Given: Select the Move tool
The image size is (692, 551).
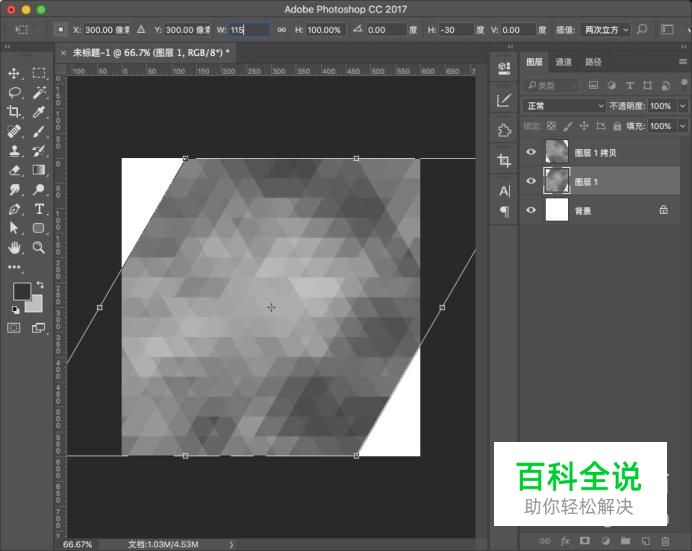Looking at the screenshot, I should (14, 73).
